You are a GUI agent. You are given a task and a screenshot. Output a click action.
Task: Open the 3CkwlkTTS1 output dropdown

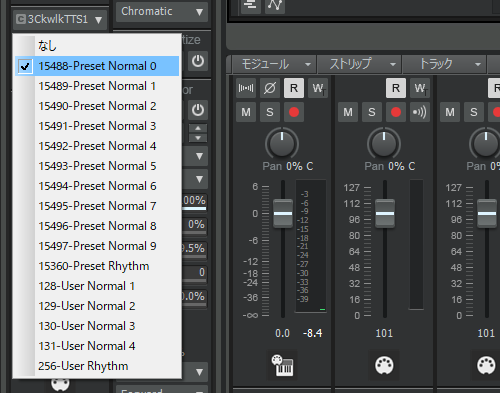pyautogui.click(x=60, y=19)
